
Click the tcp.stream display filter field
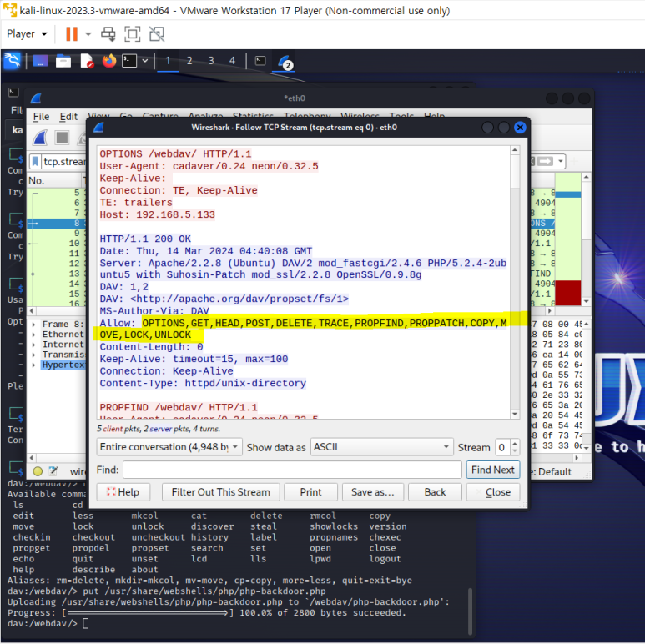[x=63, y=161]
